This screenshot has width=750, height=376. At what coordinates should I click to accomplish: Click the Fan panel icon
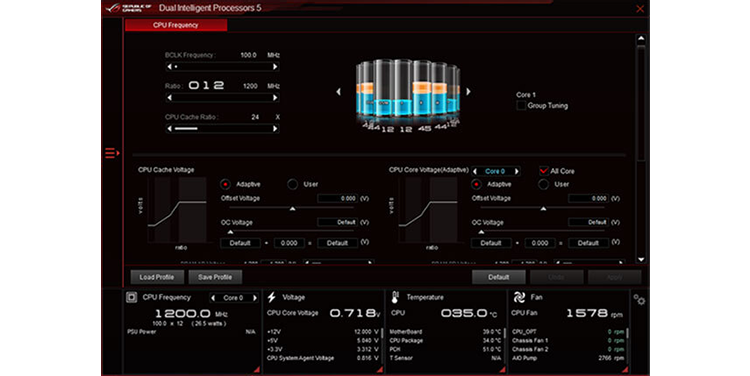519,298
